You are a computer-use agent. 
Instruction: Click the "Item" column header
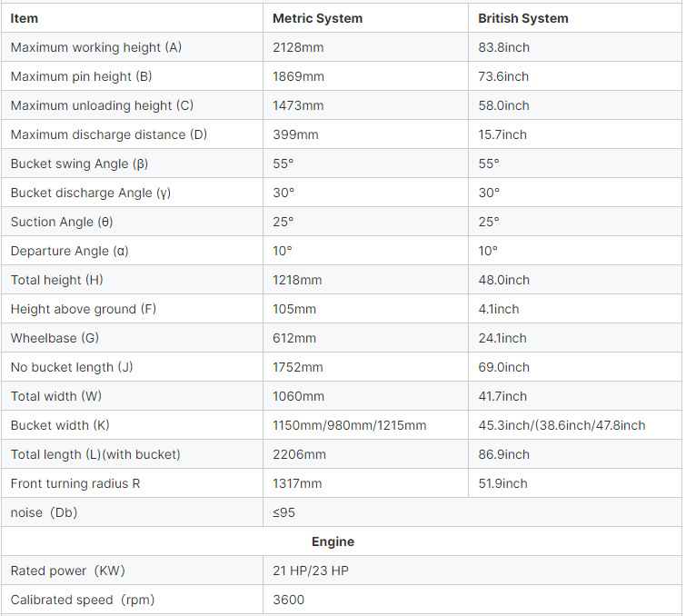pos(25,18)
